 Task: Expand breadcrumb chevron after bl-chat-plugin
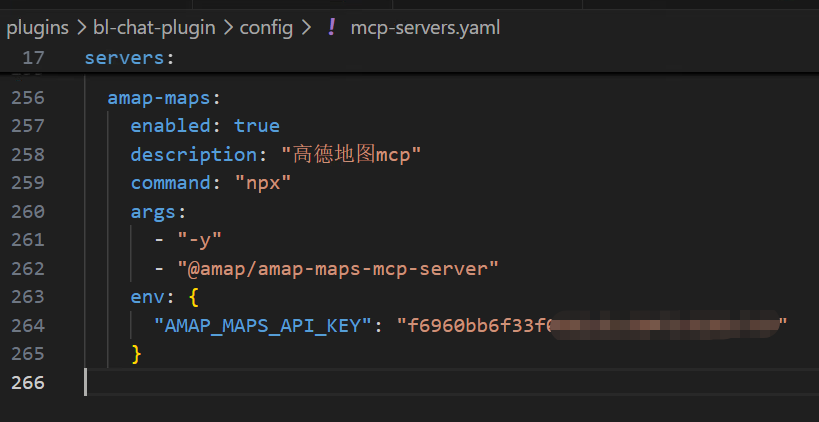coord(228,28)
